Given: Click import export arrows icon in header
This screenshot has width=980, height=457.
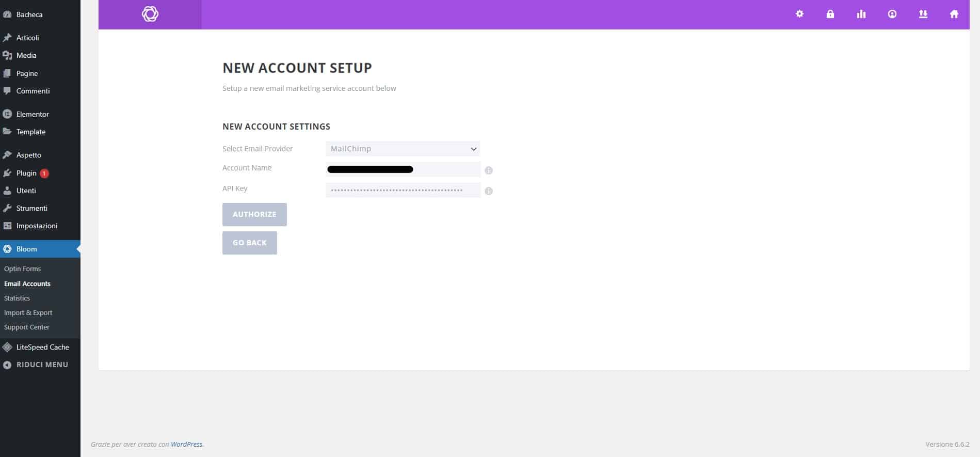Looking at the screenshot, I should click(923, 14).
